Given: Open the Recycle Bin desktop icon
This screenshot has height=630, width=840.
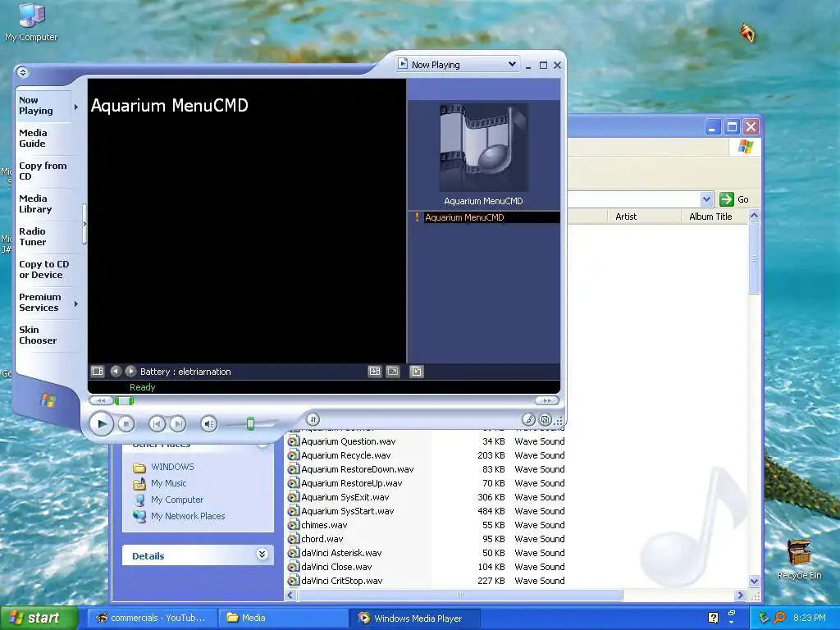Looking at the screenshot, I should [x=799, y=559].
